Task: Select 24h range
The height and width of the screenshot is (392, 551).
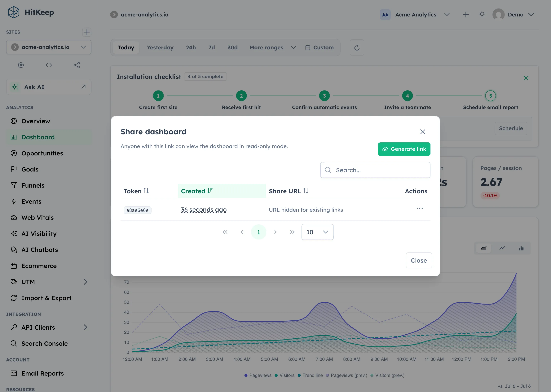Action: [191, 47]
